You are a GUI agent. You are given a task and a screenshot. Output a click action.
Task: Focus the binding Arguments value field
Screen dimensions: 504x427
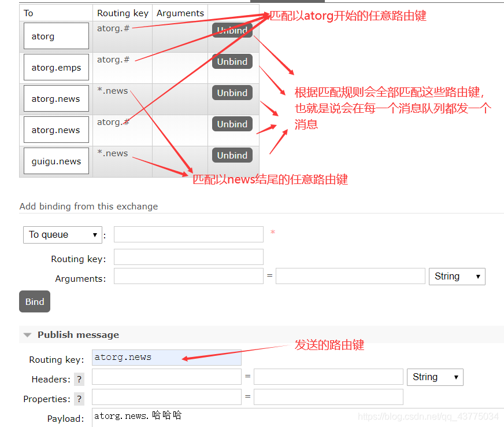point(350,276)
